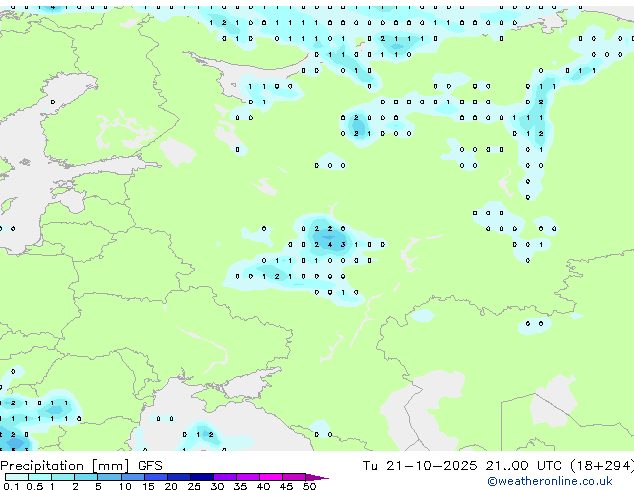Click the '21..00 UTC' time text
The height and width of the screenshot is (490, 634).
tap(524, 466)
